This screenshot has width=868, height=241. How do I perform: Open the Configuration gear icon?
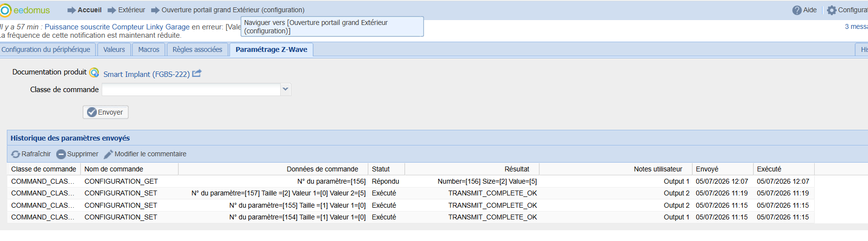point(832,10)
